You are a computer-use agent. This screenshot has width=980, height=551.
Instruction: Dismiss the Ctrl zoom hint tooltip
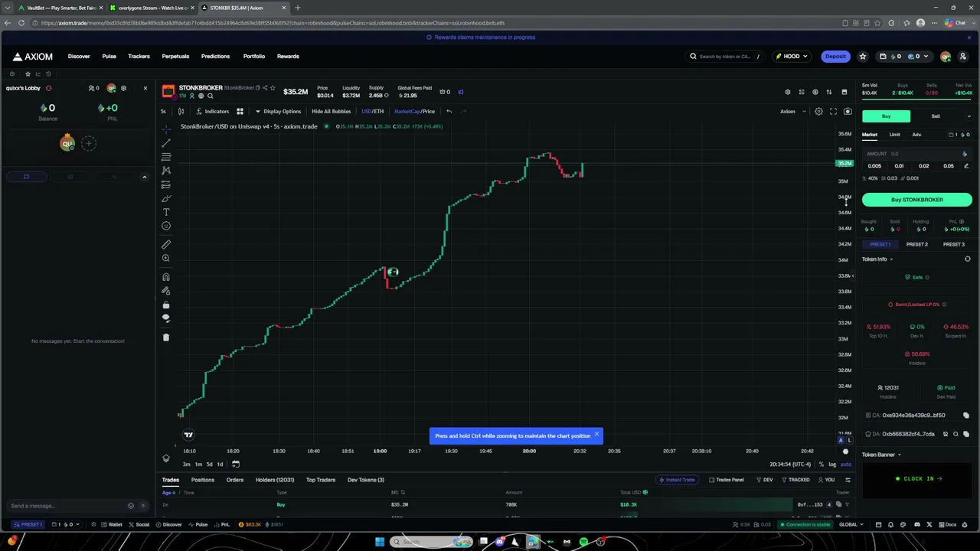pos(596,435)
